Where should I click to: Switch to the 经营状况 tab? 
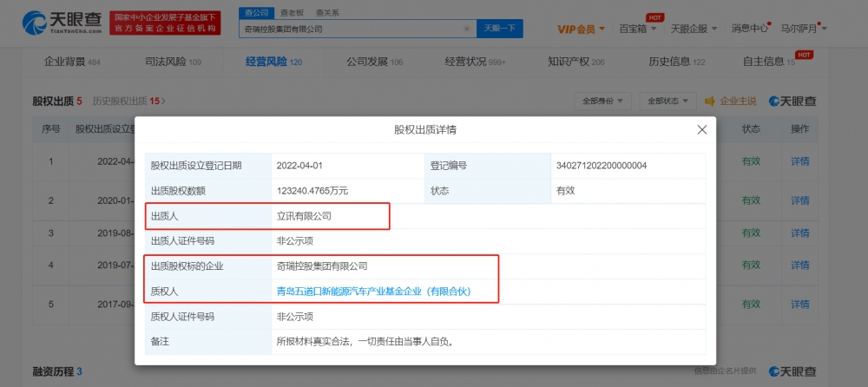[x=476, y=62]
